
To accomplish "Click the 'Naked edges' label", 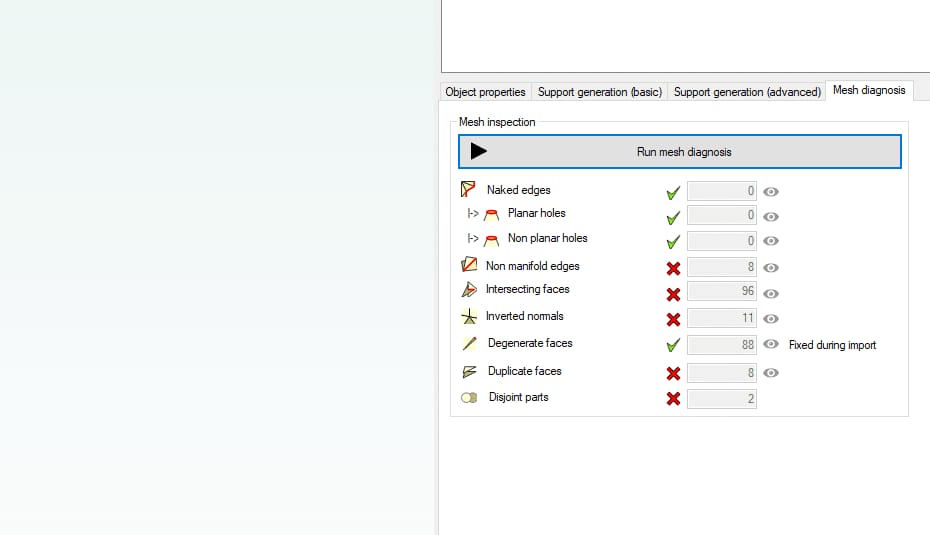I will 518,190.
